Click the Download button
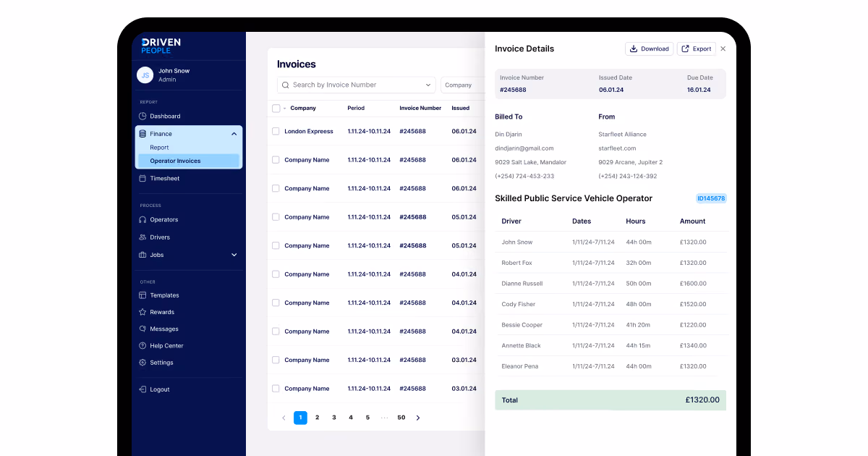Screen dimensions: 868x456 coord(650,48)
